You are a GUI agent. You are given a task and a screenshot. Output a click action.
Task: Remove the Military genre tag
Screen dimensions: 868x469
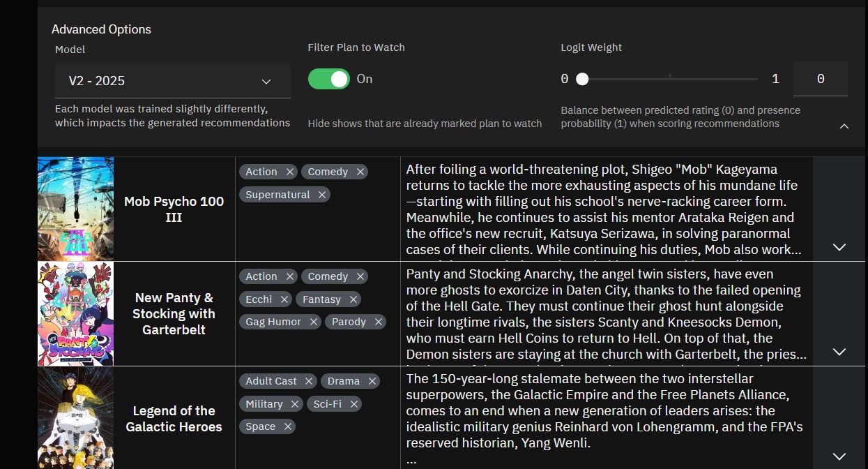[x=295, y=404]
